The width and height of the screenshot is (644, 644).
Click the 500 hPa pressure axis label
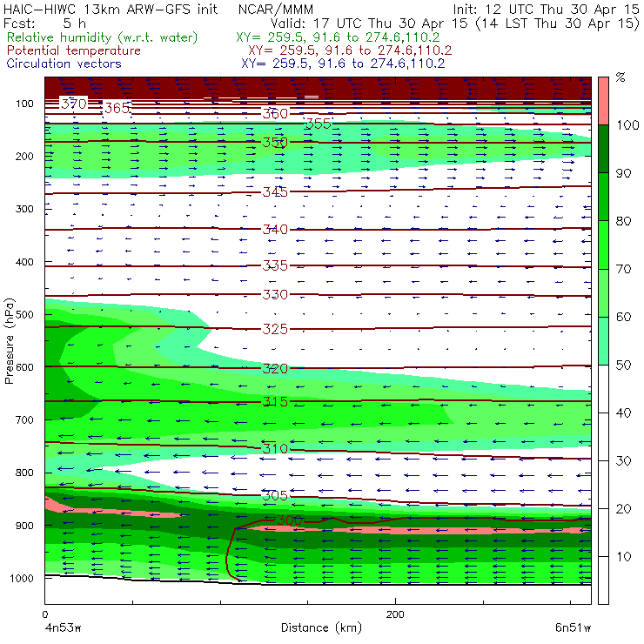24,315
